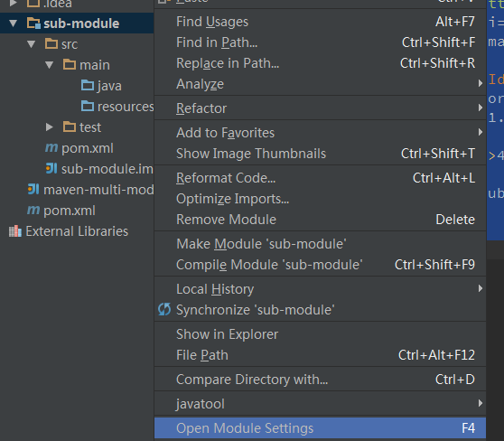Choose Remove Module menu entry

320,220
